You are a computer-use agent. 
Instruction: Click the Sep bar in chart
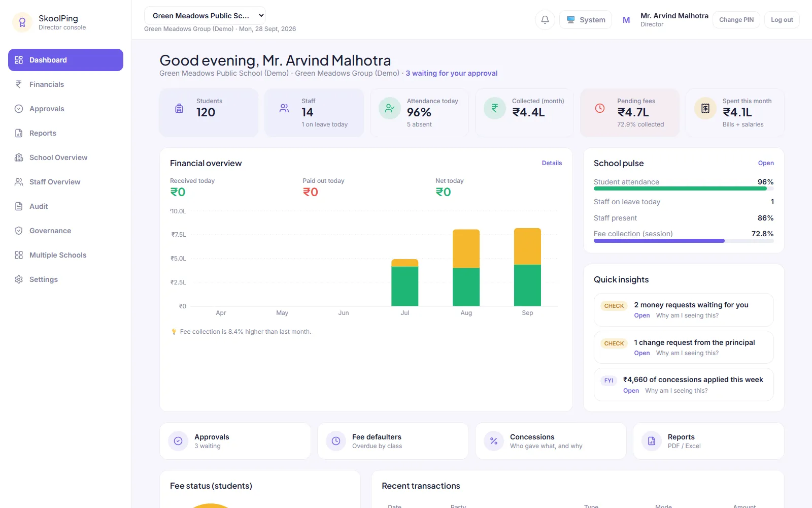coord(527,267)
